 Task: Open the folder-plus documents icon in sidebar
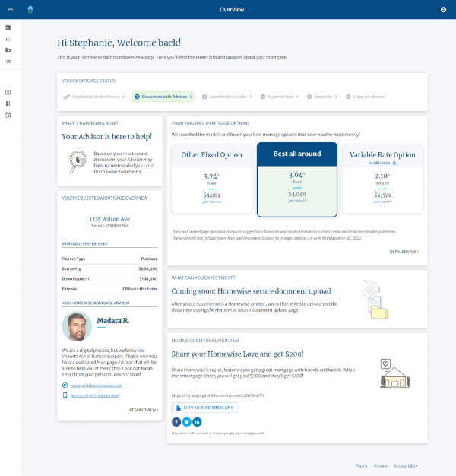click(x=8, y=50)
